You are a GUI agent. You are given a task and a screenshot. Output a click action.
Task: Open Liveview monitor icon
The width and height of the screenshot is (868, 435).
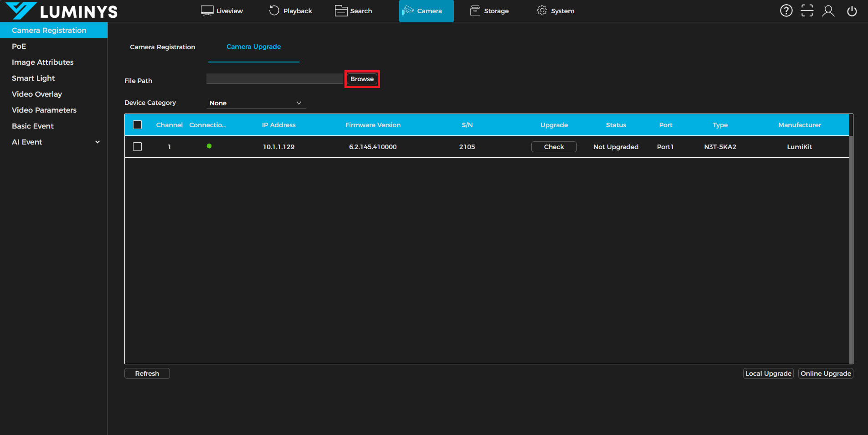coord(207,11)
